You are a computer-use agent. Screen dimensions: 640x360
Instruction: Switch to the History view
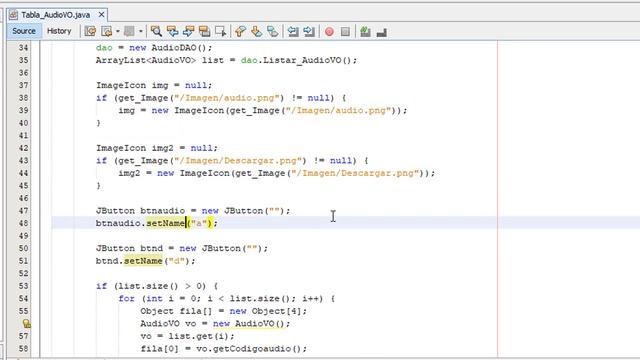59,31
